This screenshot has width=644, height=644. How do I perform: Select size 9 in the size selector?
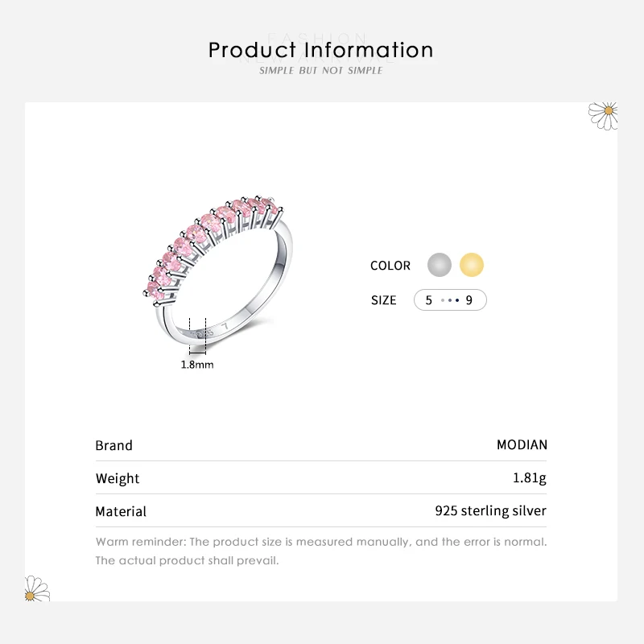[469, 300]
